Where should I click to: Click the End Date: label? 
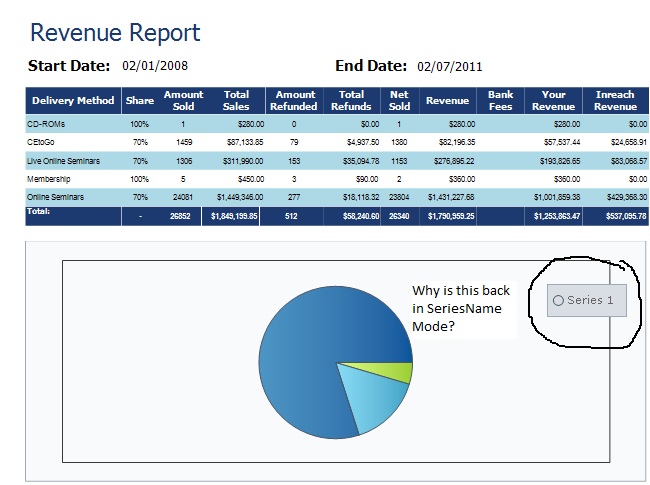(x=371, y=66)
